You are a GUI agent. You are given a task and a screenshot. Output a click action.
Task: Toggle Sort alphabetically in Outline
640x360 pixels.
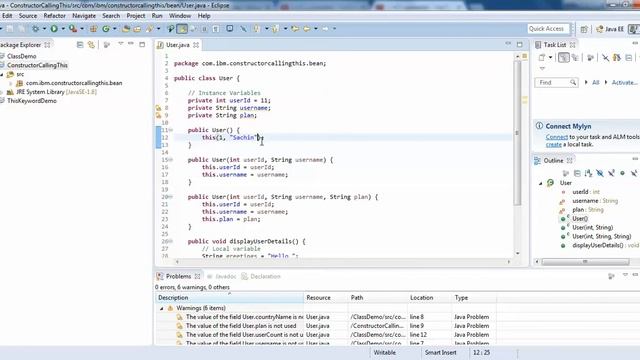[x=588, y=173]
